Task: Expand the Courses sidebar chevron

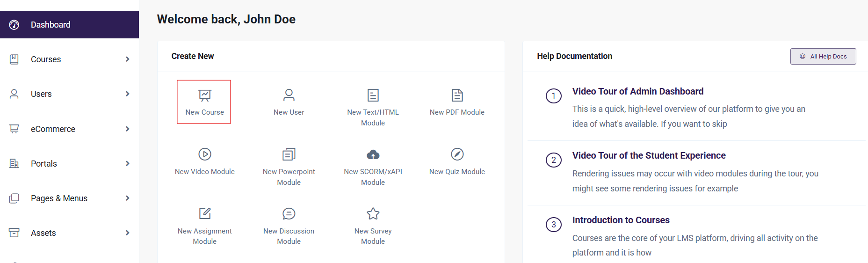Action: 128,59
